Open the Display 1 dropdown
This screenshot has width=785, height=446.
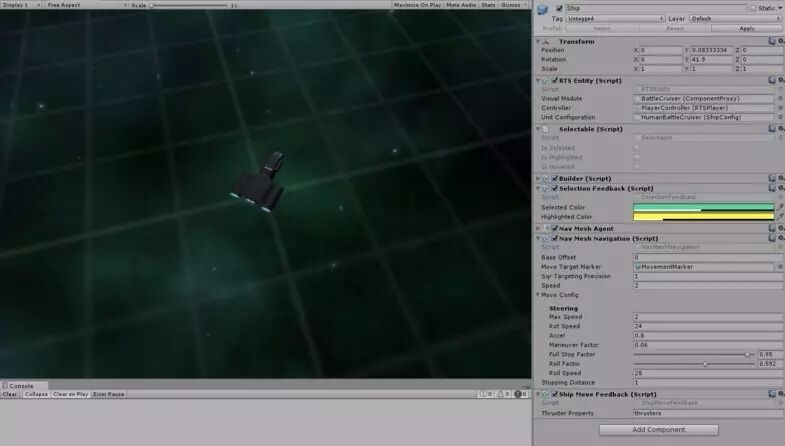click(22, 5)
